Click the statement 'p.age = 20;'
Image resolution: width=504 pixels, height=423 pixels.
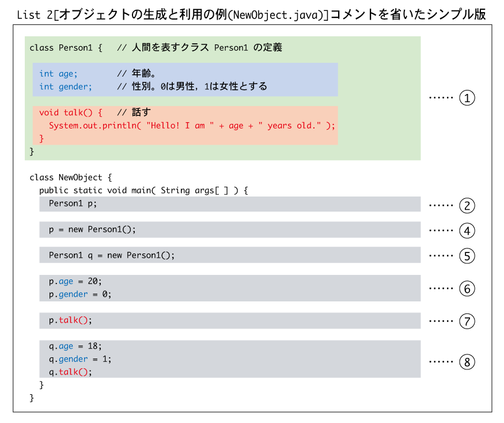pyautogui.click(x=75, y=281)
